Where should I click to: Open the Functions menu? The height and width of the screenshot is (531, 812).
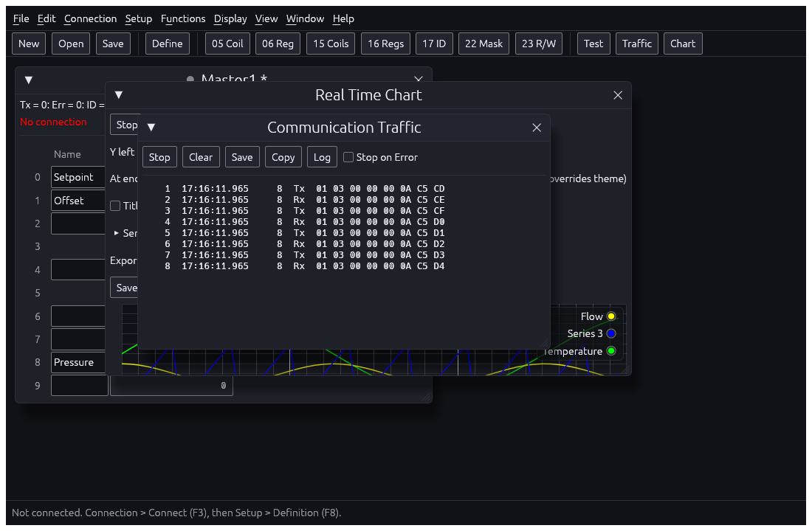(183, 18)
